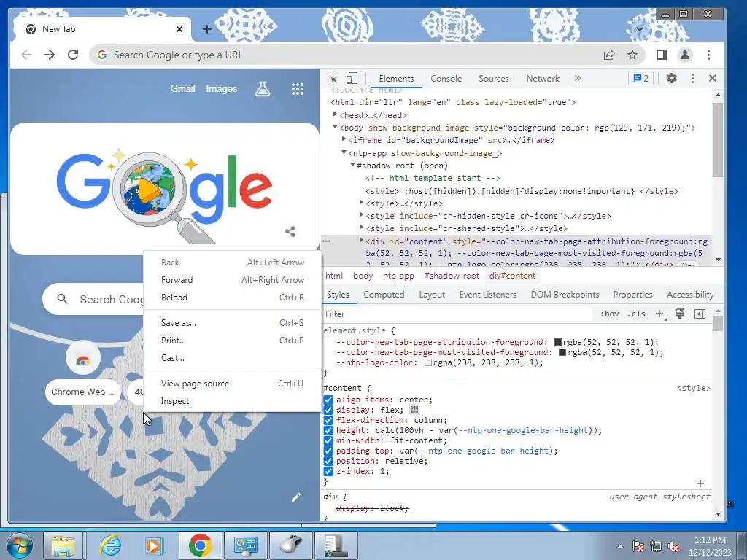Open a new tab with plus button

click(x=206, y=29)
